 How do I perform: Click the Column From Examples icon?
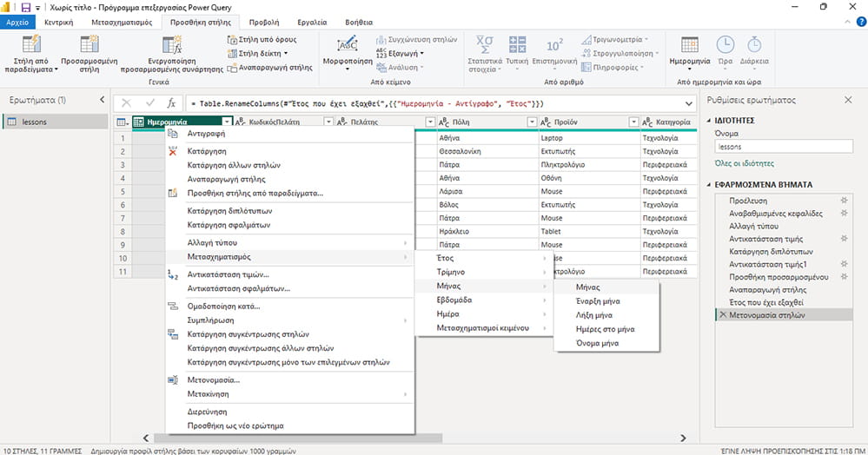(x=31, y=44)
